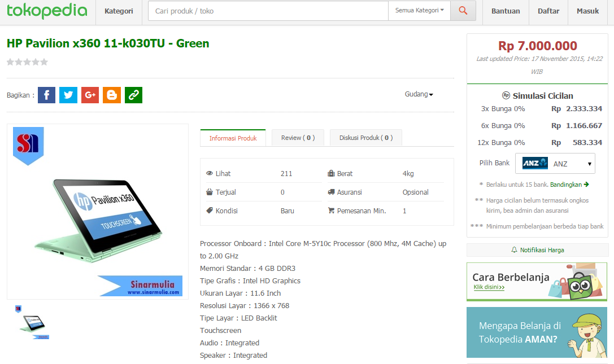This screenshot has height=364, width=614.
Task: Share product on Google Plus
Action: coord(90,95)
